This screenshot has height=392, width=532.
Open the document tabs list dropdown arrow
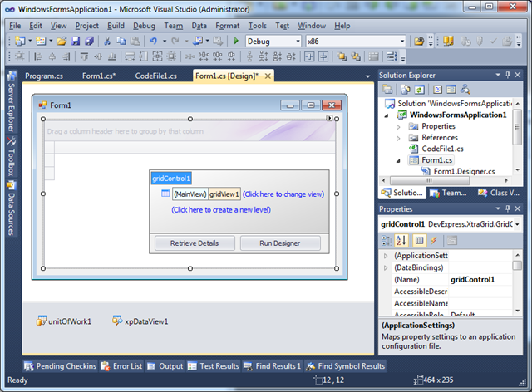tap(367, 76)
